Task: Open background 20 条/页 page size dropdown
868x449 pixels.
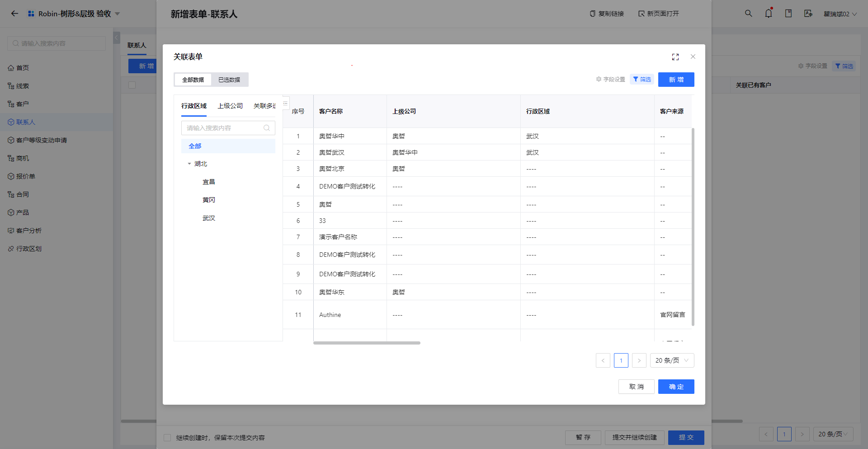Action: [x=833, y=434]
